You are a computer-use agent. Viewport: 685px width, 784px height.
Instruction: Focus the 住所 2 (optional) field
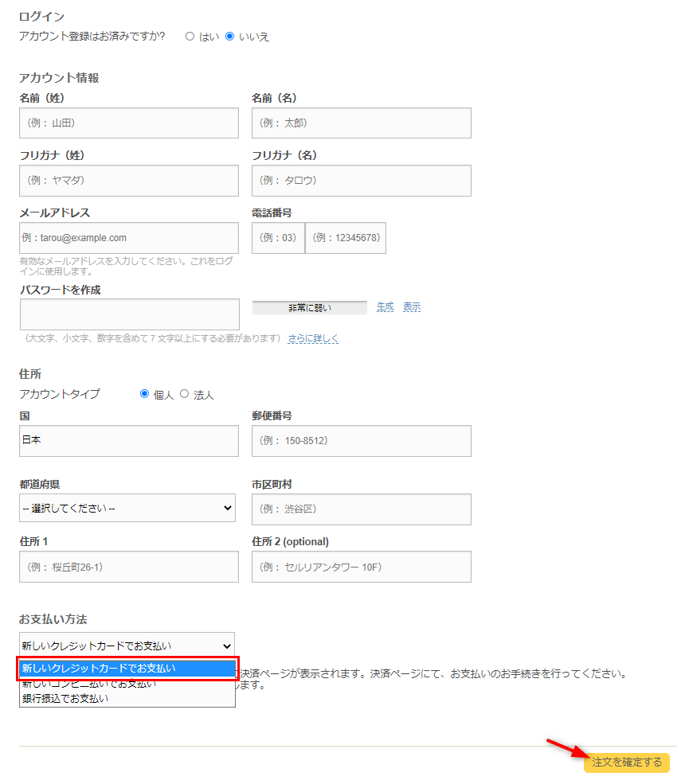[x=361, y=567]
